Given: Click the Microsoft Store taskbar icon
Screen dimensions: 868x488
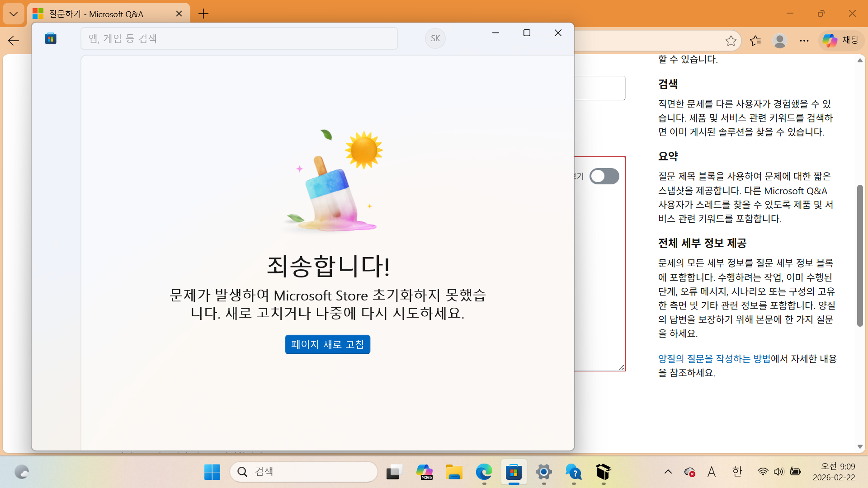Looking at the screenshot, I should [x=514, y=472].
